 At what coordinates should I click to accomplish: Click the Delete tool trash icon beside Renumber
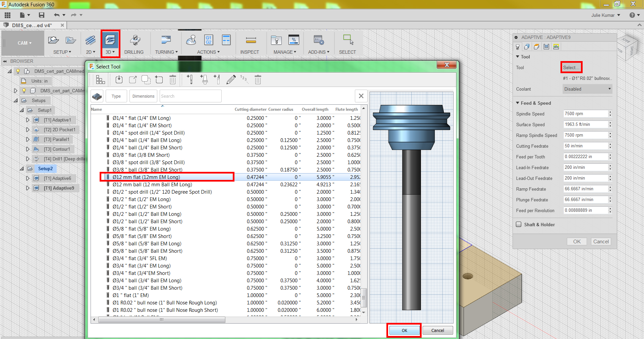[x=258, y=80]
